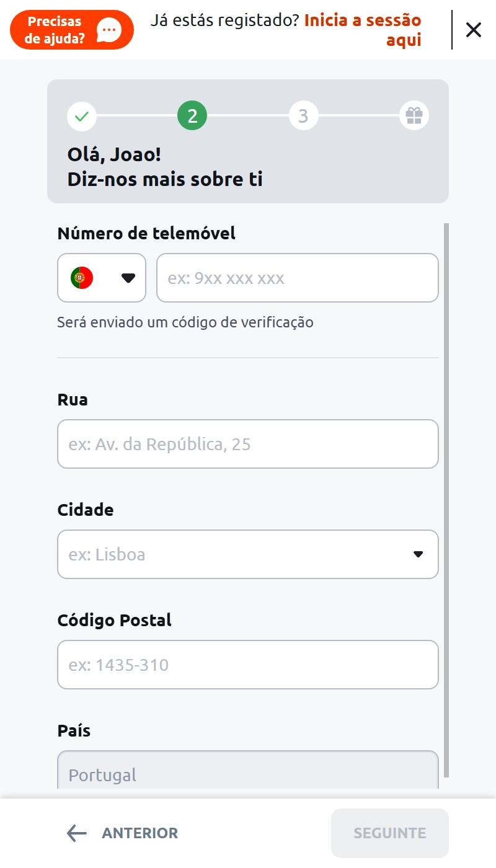
Task: Click the green step 2 indicator
Action: (x=192, y=116)
